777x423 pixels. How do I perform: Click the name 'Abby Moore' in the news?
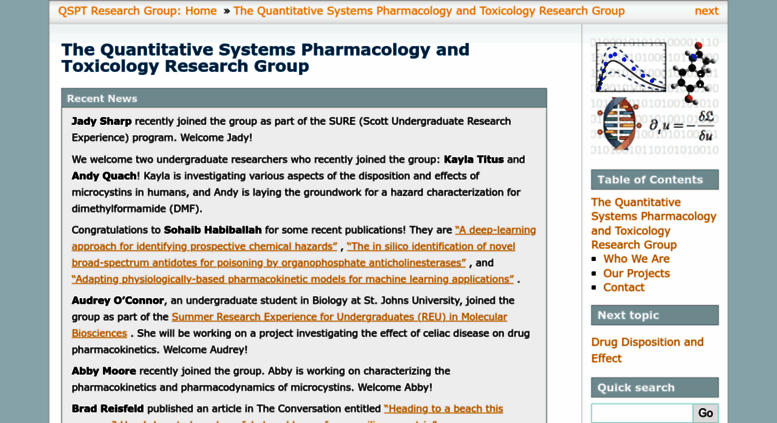[x=104, y=371]
